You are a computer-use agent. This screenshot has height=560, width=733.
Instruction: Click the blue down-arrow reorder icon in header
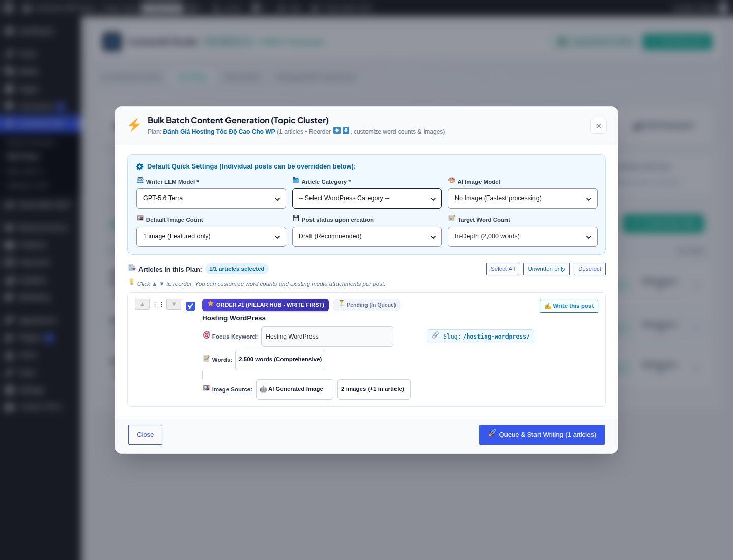pyautogui.click(x=346, y=130)
